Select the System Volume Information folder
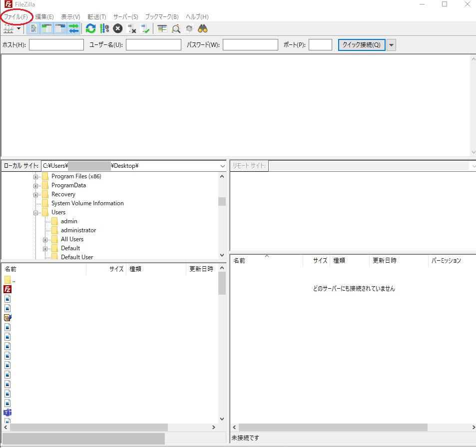 tap(87, 203)
